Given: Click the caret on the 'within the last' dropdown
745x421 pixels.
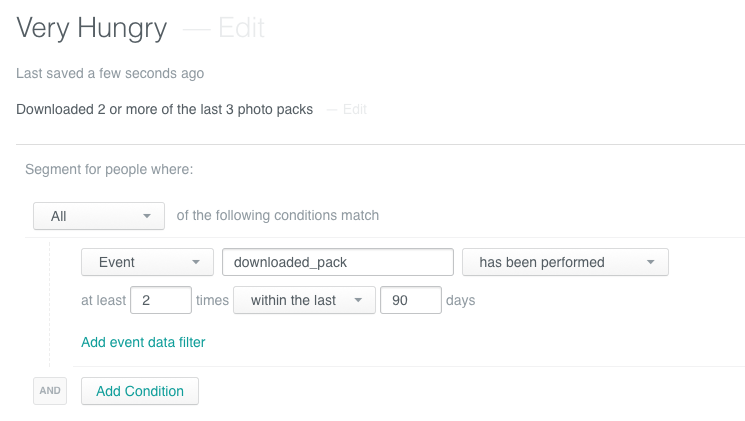Looking at the screenshot, I should pyautogui.click(x=358, y=300).
